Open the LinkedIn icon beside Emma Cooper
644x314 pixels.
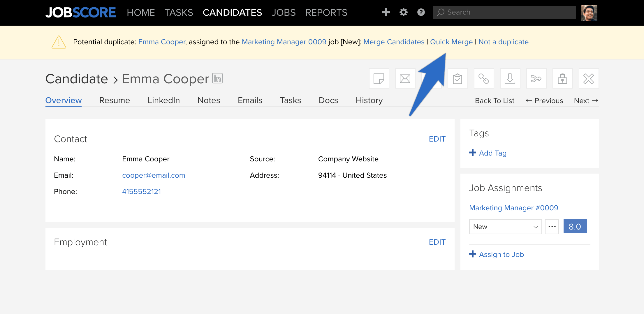[217, 78]
